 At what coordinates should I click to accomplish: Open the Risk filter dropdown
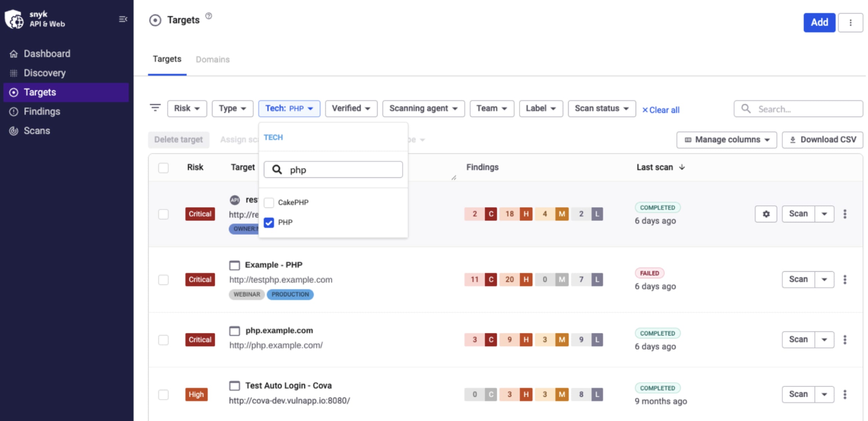187,108
